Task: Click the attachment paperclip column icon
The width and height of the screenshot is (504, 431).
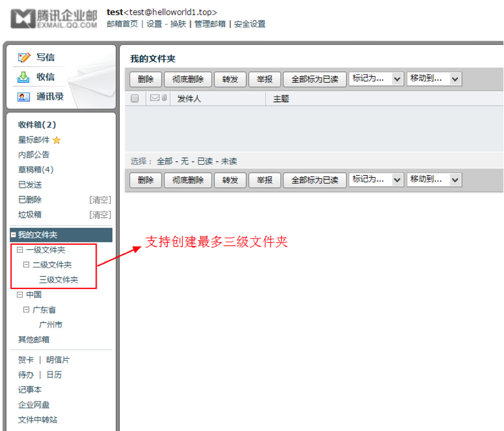Action: click(x=164, y=98)
